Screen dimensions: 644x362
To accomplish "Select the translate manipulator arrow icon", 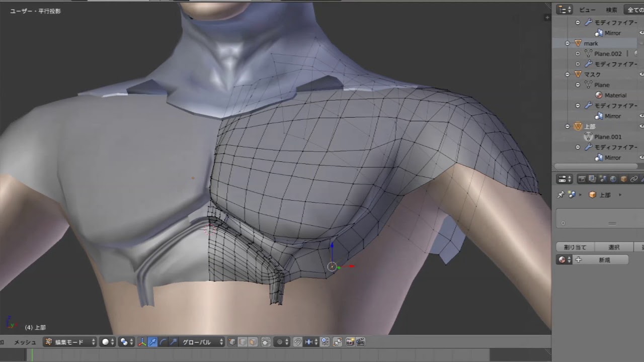I will pyautogui.click(x=152, y=342).
